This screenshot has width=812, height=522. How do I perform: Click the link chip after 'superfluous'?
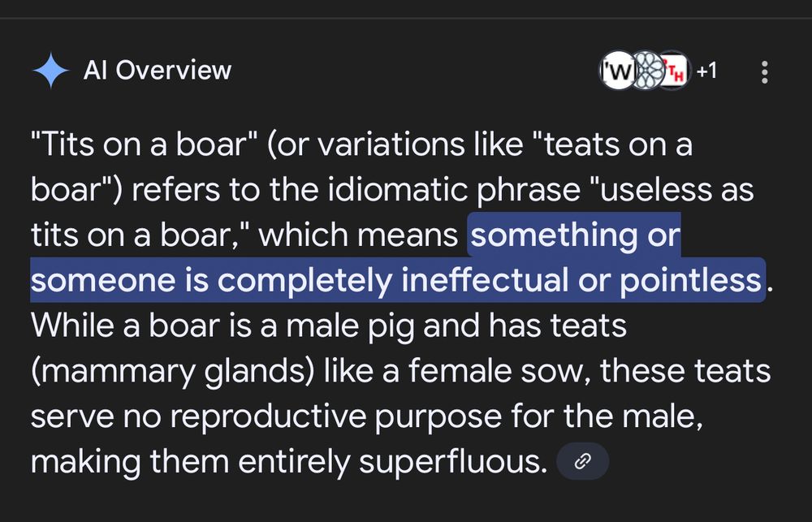tap(582, 463)
